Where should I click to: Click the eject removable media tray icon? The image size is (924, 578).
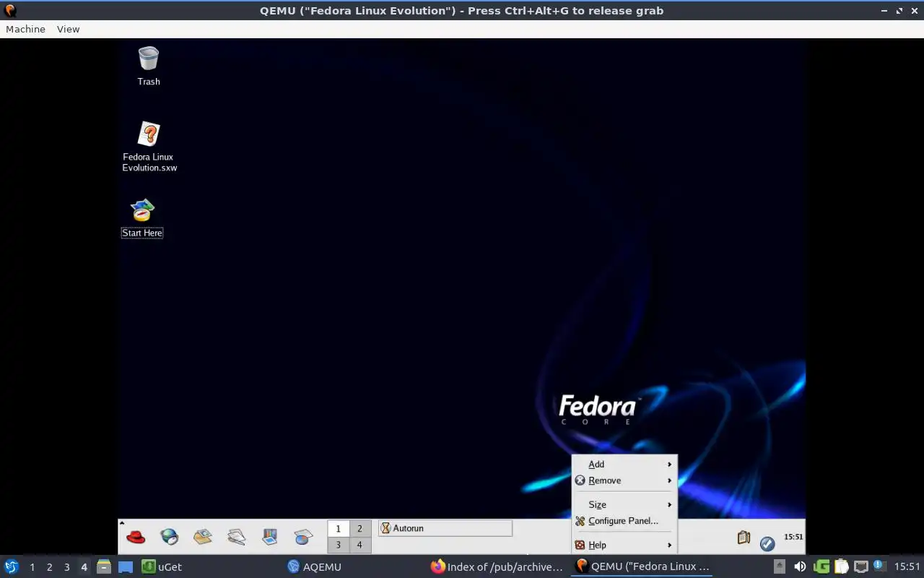[x=780, y=566]
